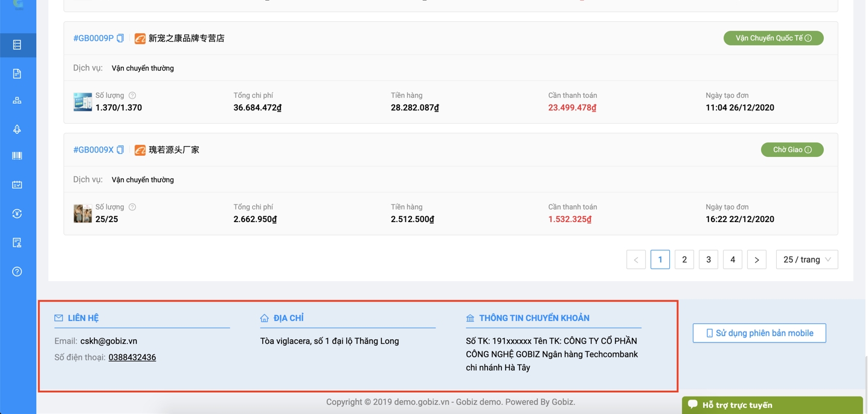Click the barcode icon in sidebar
The width and height of the screenshot is (868, 414).
click(17, 156)
